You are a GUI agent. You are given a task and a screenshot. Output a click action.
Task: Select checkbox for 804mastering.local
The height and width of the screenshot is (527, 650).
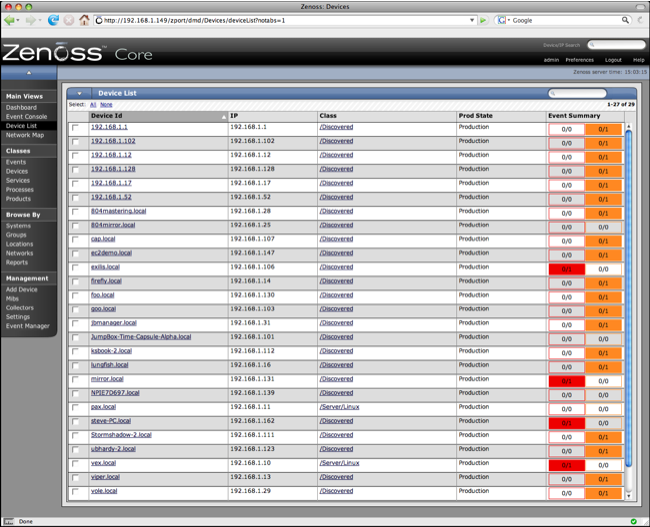(75, 212)
